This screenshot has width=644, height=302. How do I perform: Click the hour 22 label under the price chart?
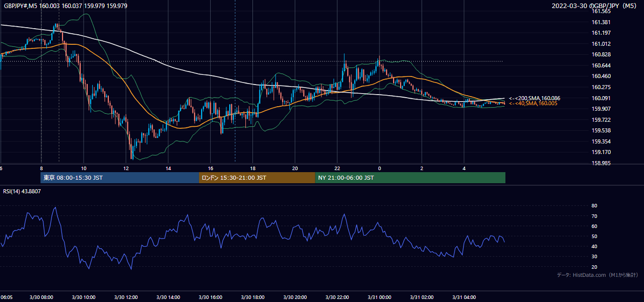(x=338, y=168)
